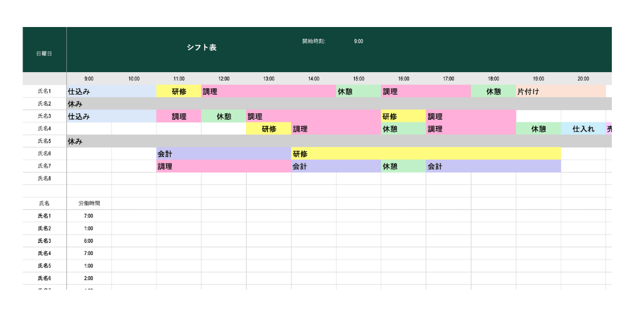
Task: Select the 13:00 time column header
Action: tap(269, 79)
